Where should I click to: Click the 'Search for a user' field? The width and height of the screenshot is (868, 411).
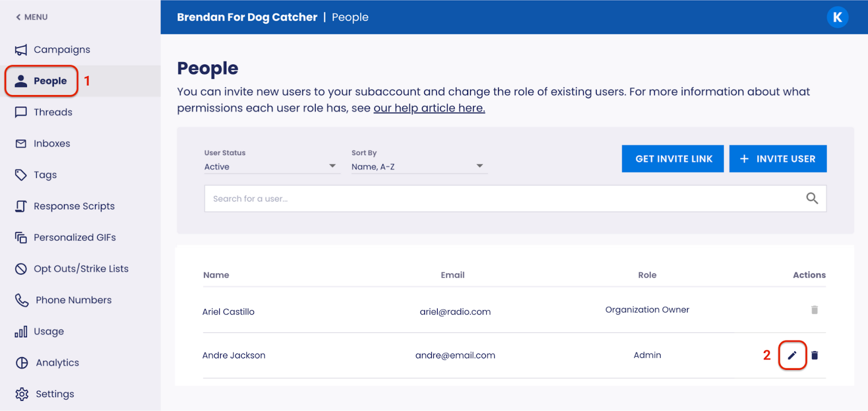(x=515, y=198)
